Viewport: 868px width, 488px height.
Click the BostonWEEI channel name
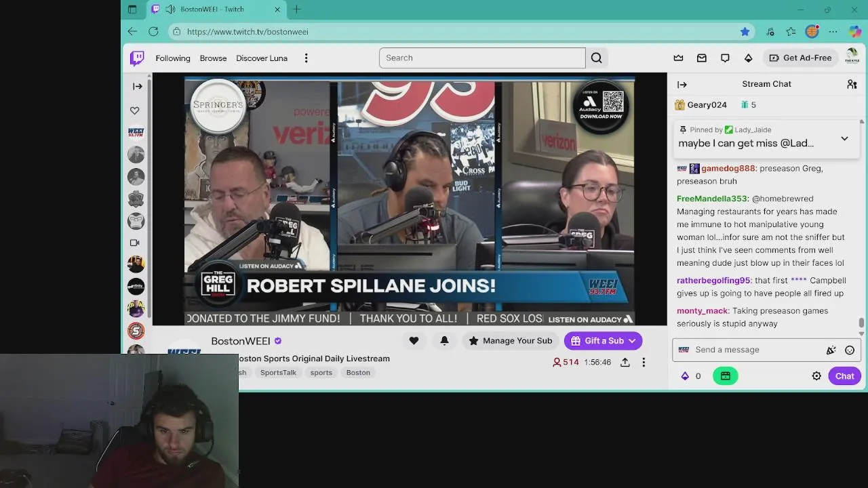241,341
